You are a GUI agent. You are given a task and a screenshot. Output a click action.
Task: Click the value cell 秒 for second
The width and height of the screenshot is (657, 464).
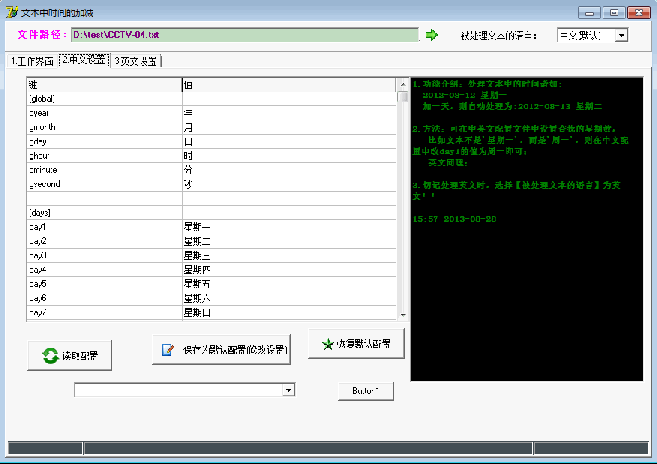pyautogui.click(x=289, y=184)
